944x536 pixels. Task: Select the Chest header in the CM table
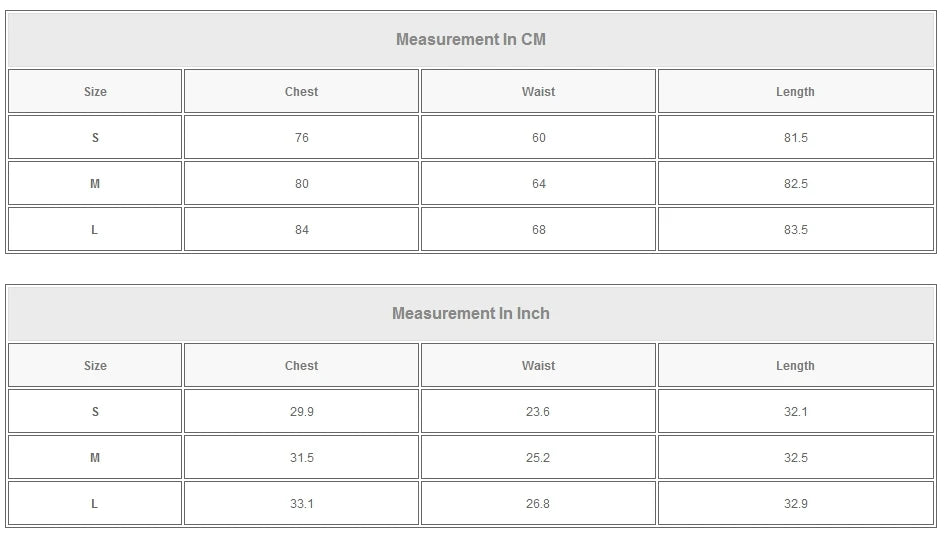pyautogui.click(x=301, y=92)
